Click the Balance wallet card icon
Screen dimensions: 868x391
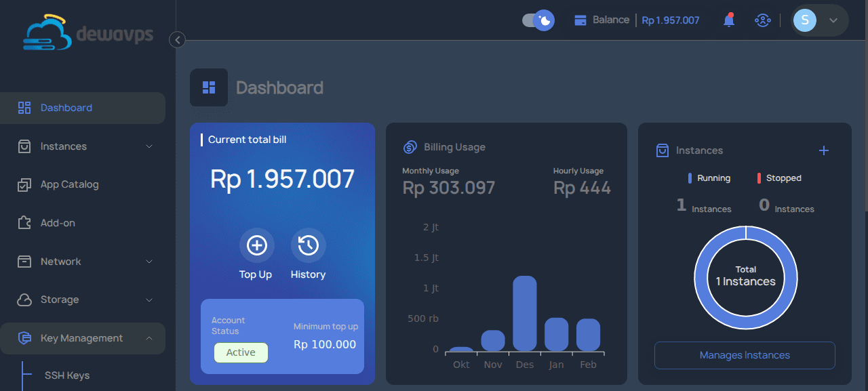tap(580, 20)
